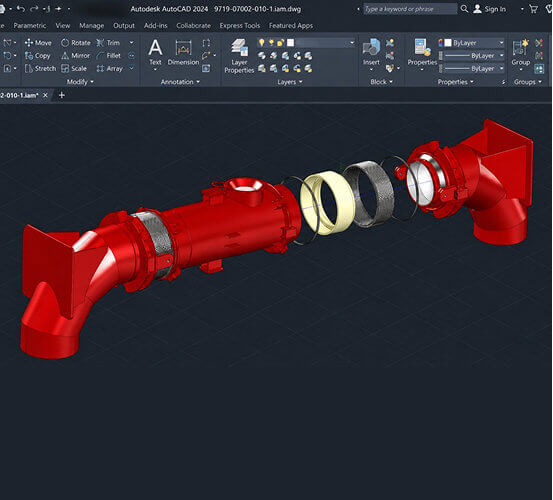553x500 pixels.
Task: Select the Rotate tool
Action: (75, 43)
